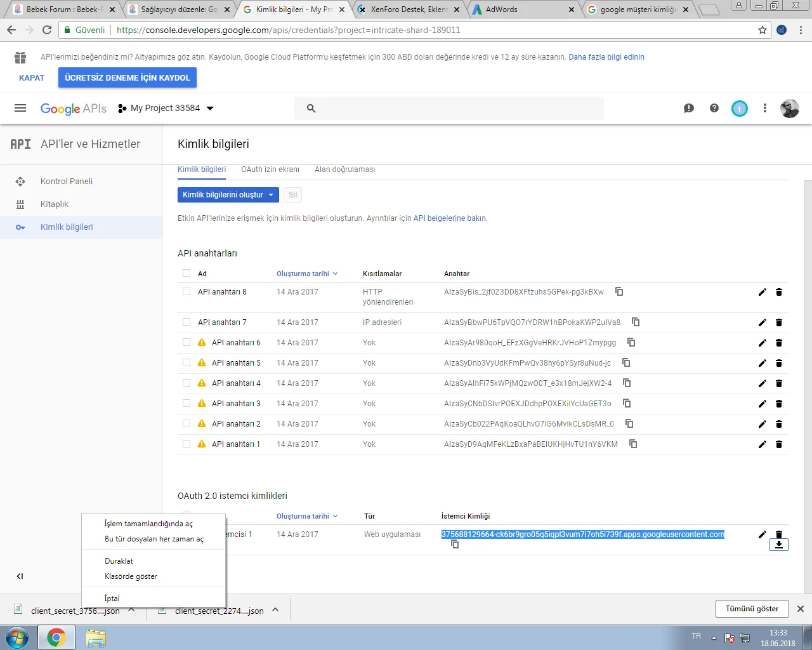Screen dimensions: 812x650
Task: Open the help question mark icon
Action: [714, 108]
